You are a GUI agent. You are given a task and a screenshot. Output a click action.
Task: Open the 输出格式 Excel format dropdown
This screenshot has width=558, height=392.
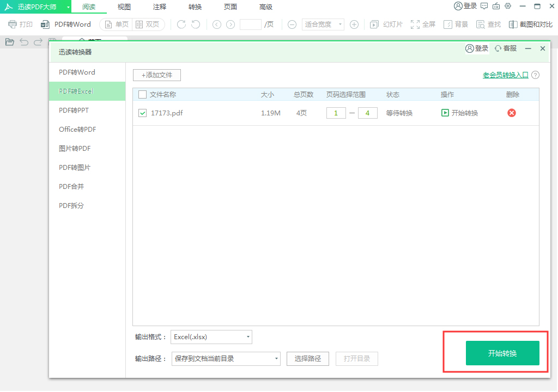tap(211, 337)
